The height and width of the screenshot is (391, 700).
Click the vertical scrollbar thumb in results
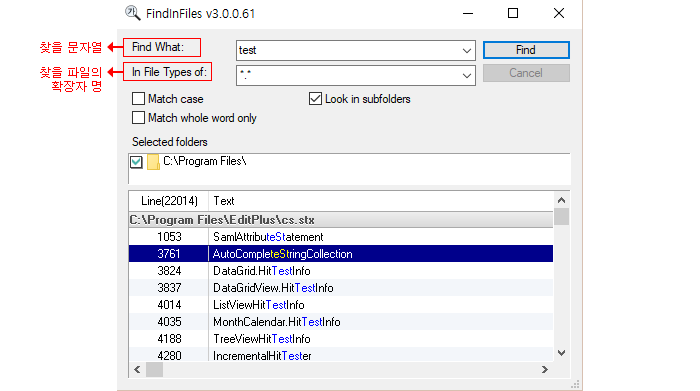(x=562, y=216)
